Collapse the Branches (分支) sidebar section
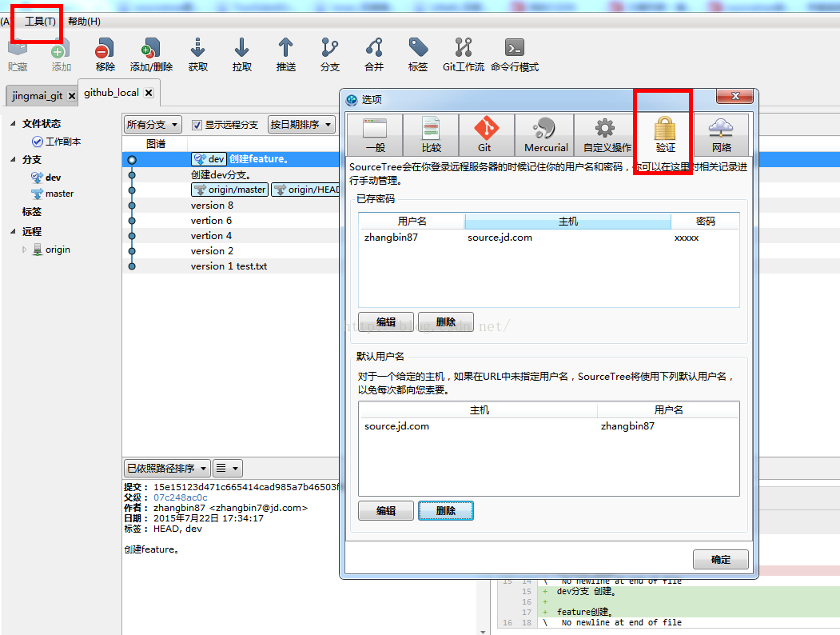The height and width of the screenshot is (635, 840). [x=13, y=159]
